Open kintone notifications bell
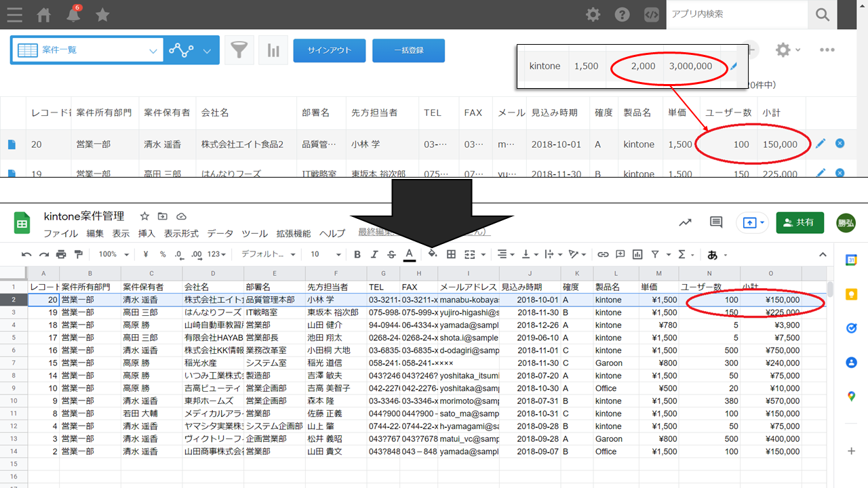 (x=73, y=14)
